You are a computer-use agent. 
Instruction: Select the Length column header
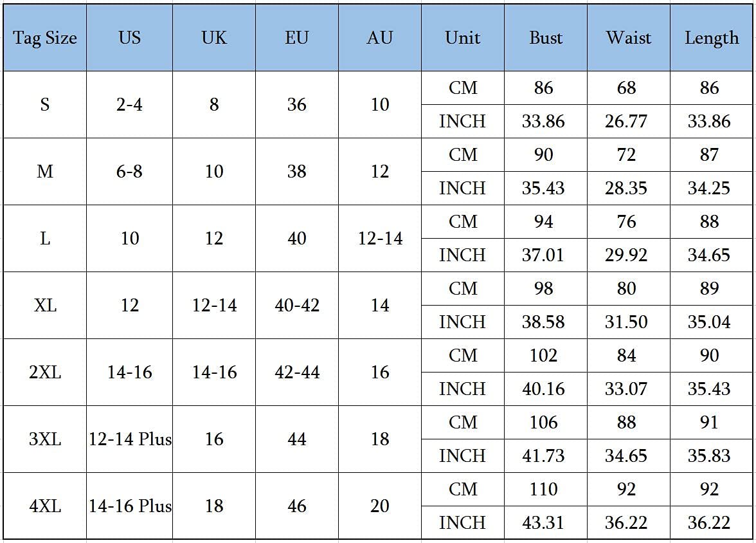711,38
